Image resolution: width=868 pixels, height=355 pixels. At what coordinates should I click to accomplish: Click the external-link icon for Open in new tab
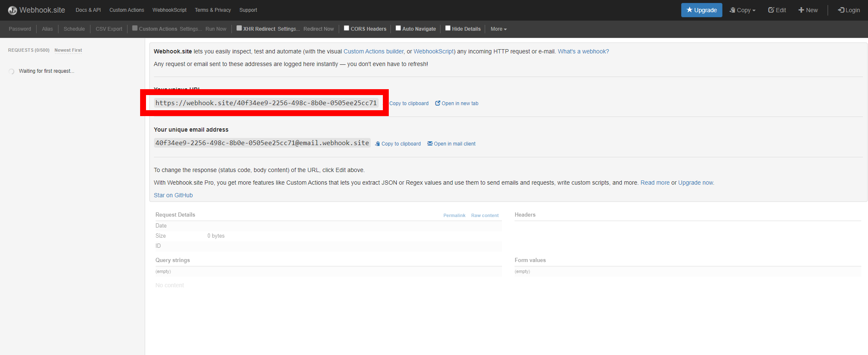click(438, 103)
